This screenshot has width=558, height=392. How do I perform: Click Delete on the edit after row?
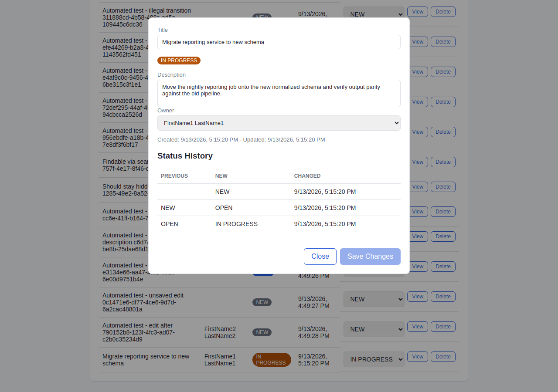pos(443,327)
